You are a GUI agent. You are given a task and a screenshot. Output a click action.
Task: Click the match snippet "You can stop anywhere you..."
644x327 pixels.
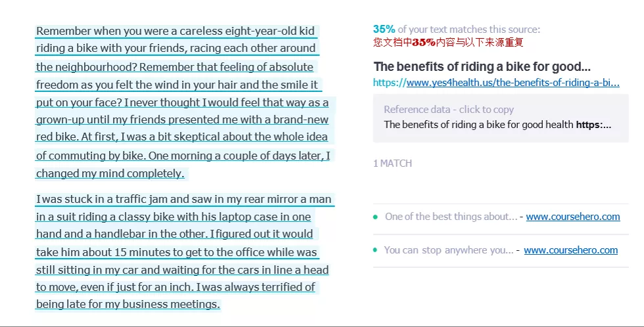click(x=449, y=250)
